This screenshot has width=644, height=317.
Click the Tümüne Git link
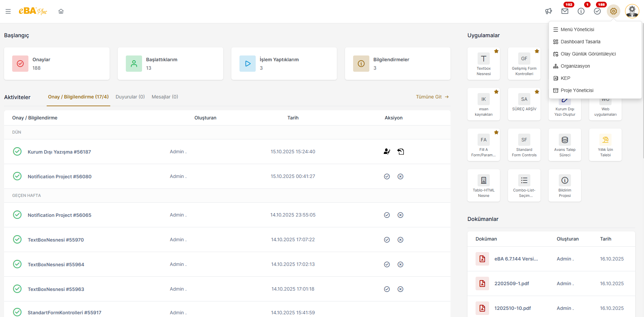click(x=432, y=97)
